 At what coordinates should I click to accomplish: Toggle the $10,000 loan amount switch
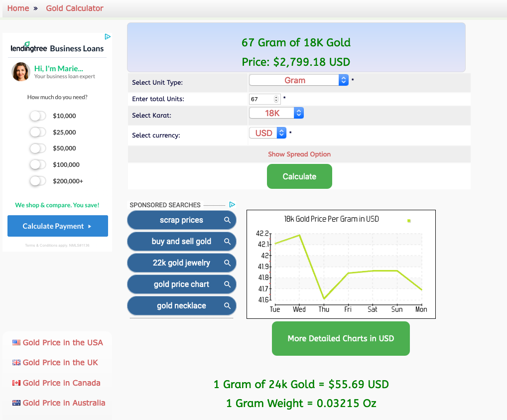click(37, 116)
